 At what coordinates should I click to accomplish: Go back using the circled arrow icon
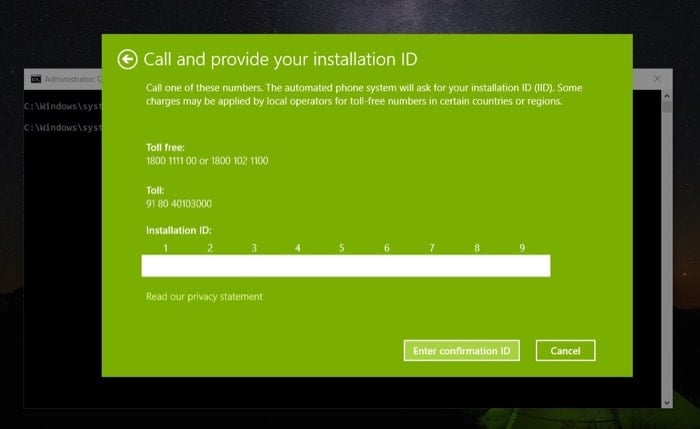pyautogui.click(x=127, y=59)
